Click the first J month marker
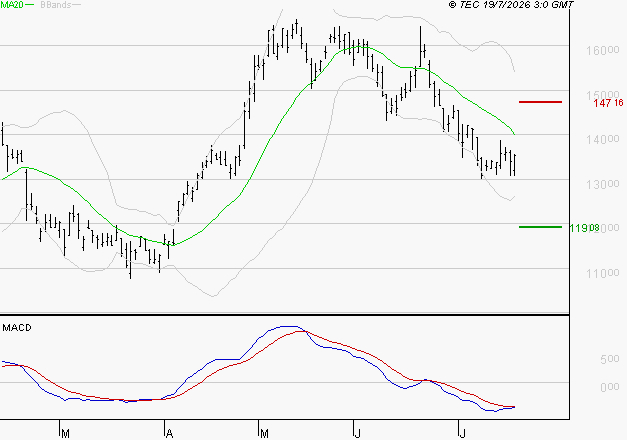 point(357,433)
